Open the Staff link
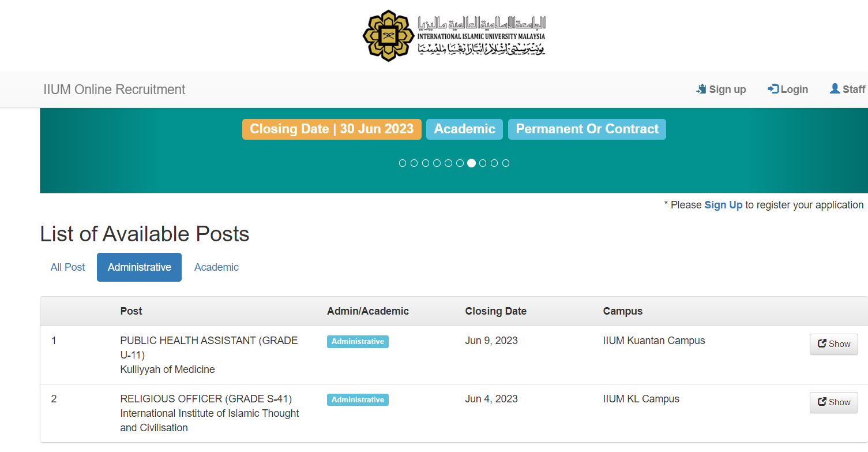 click(x=847, y=89)
